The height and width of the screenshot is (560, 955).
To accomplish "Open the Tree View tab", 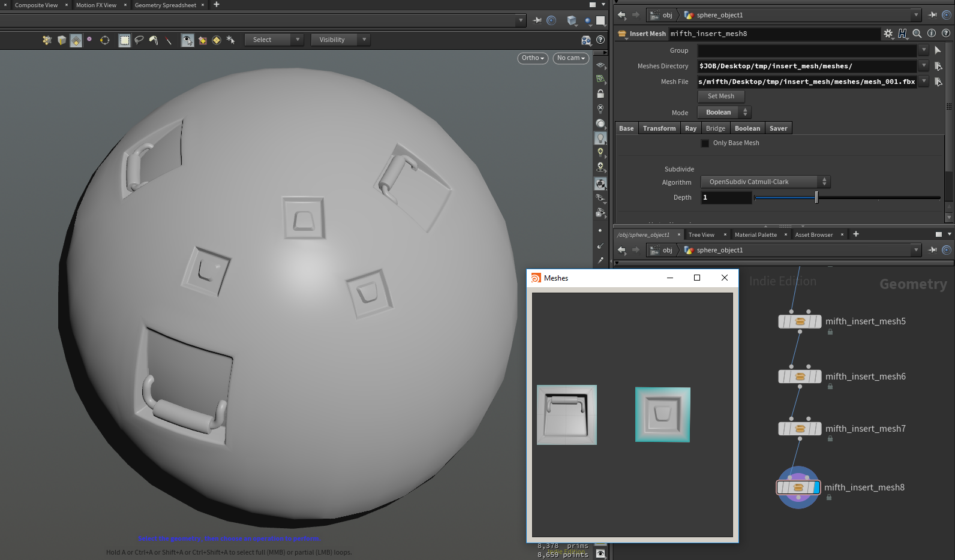I will (701, 234).
